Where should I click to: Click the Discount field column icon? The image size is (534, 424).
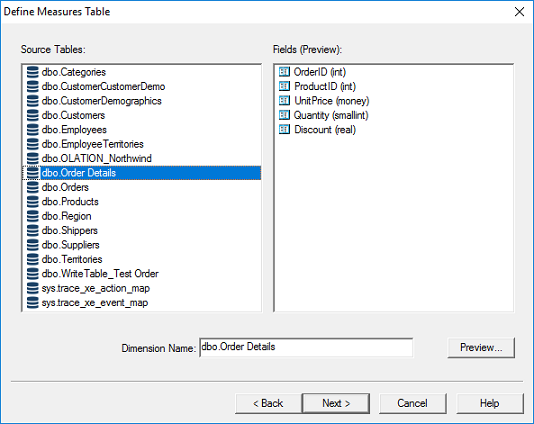click(284, 129)
